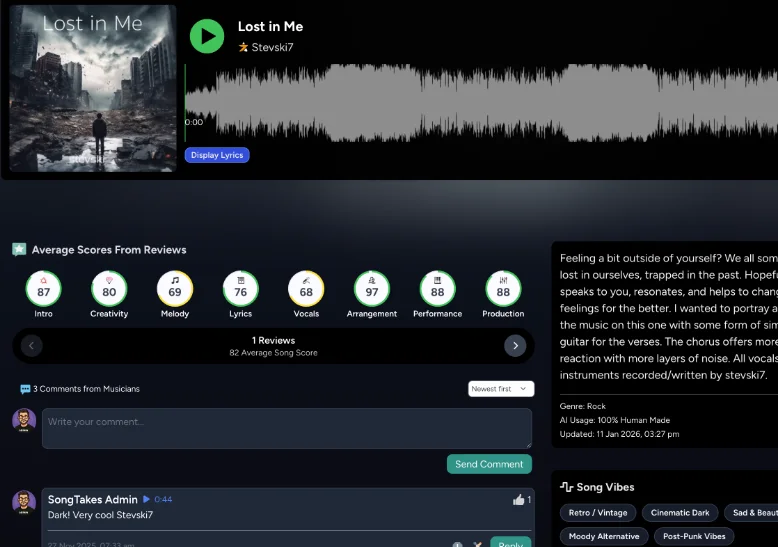778x547 pixels.
Task: Select the Intro score circle
Action: click(43, 290)
